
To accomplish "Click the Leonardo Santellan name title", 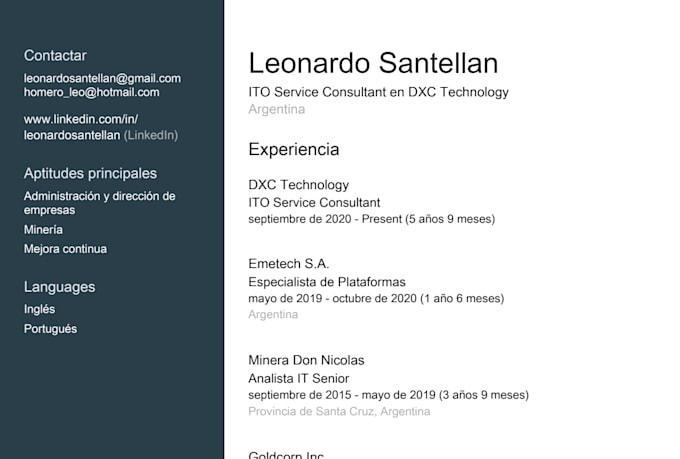I will [x=373, y=63].
